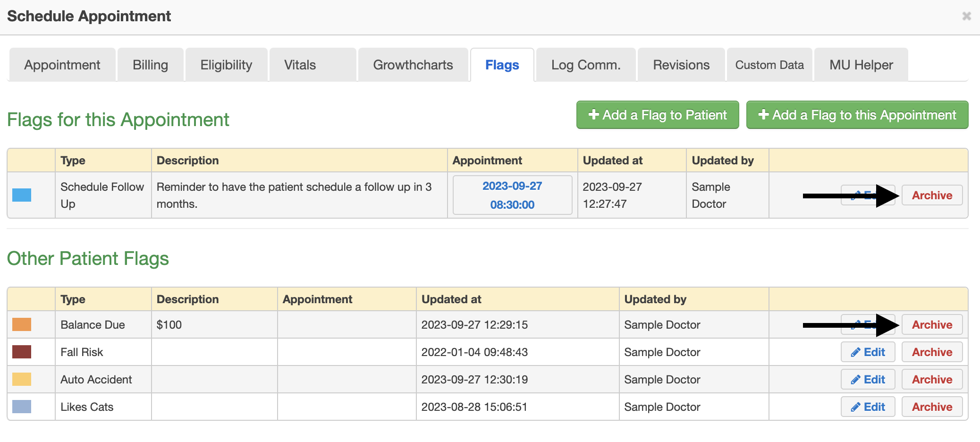Click the light blue Likes Cats swatch
980x442 pixels.
(22, 407)
